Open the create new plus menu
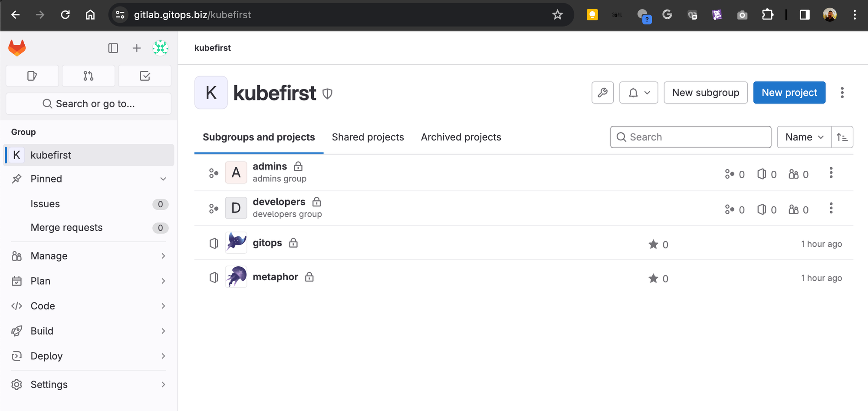Image resolution: width=868 pixels, height=411 pixels. click(x=137, y=48)
